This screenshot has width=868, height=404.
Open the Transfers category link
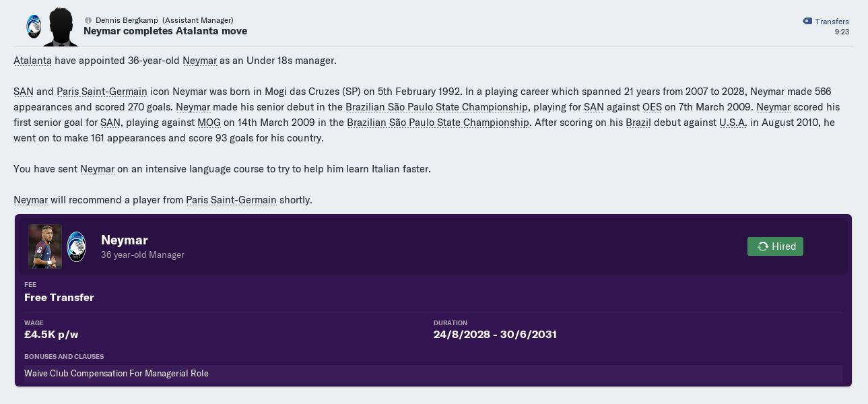(x=832, y=22)
